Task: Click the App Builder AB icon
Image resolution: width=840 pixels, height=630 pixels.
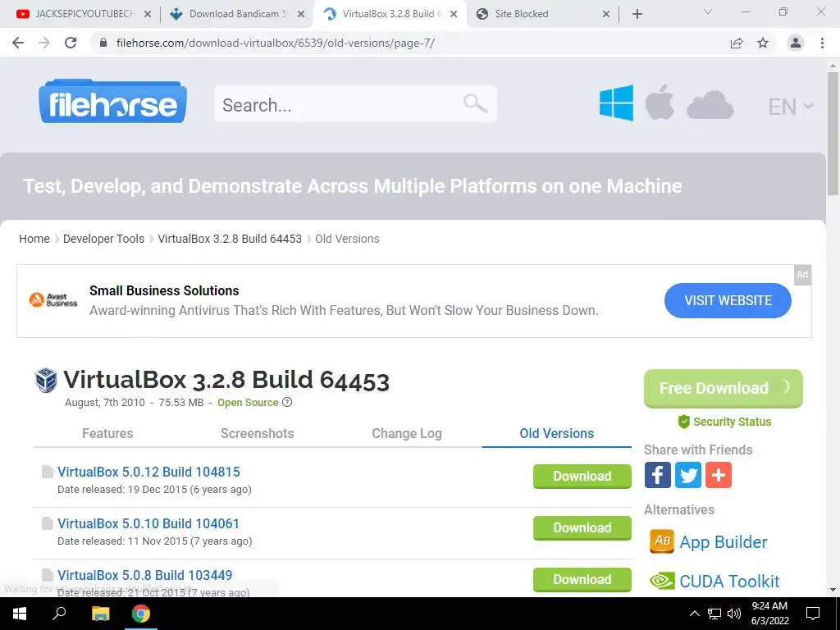Action: [x=662, y=541]
